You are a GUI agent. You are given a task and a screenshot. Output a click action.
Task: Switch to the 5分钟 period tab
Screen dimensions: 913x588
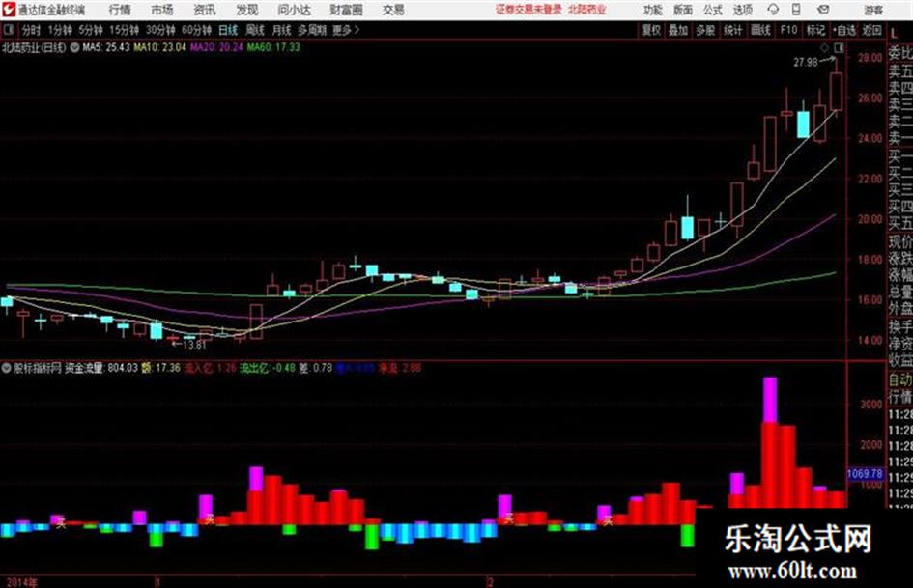tap(91, 30)
